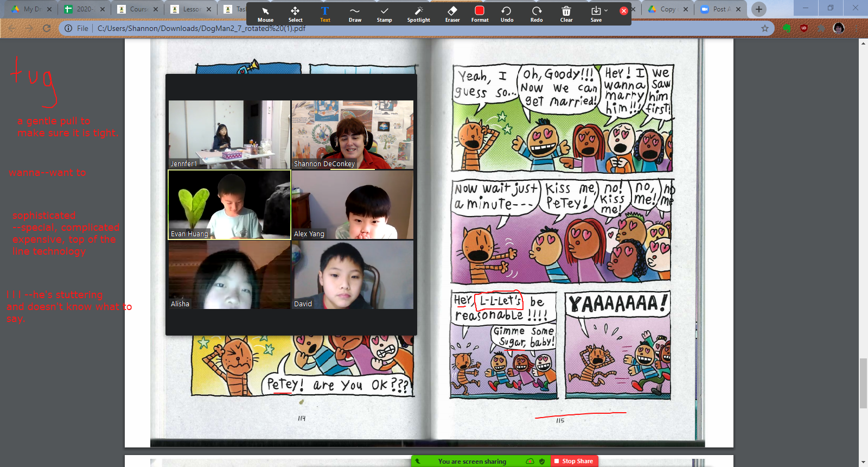The width and height of the screenshot is (868, 467).
Task: Redo the annotation
Action: point(537,14)
